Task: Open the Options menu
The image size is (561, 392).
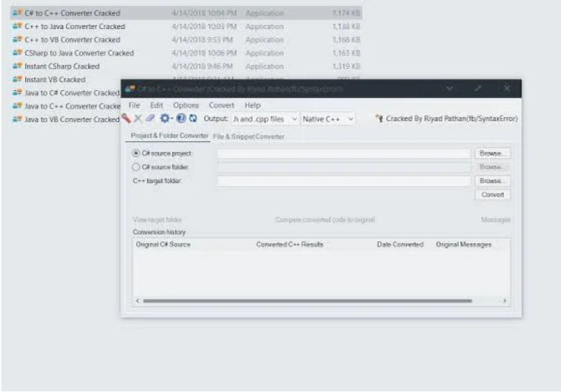Action: [x=186, y=105]
